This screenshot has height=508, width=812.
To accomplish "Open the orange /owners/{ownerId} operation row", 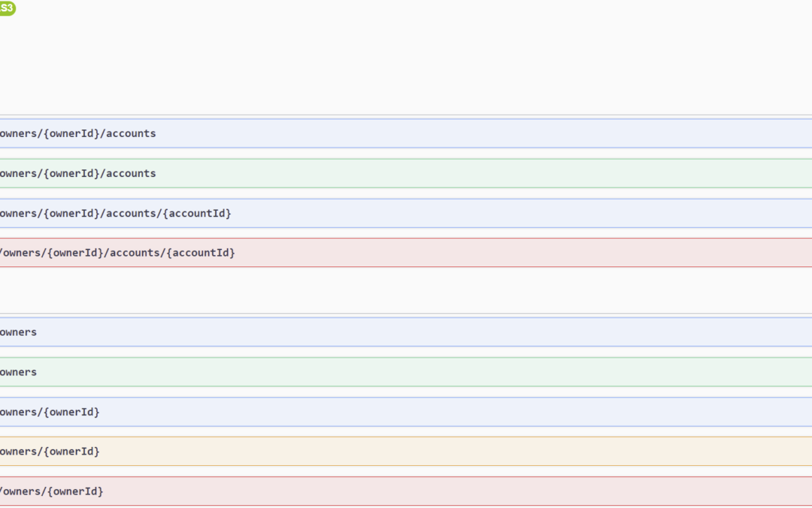I will tap(451, 452).
